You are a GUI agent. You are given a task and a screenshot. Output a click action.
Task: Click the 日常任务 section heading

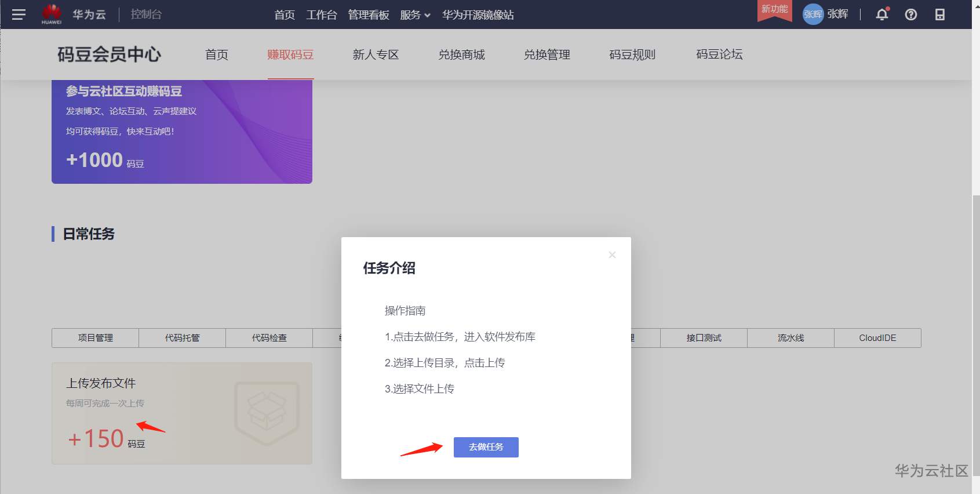(89, 234)
